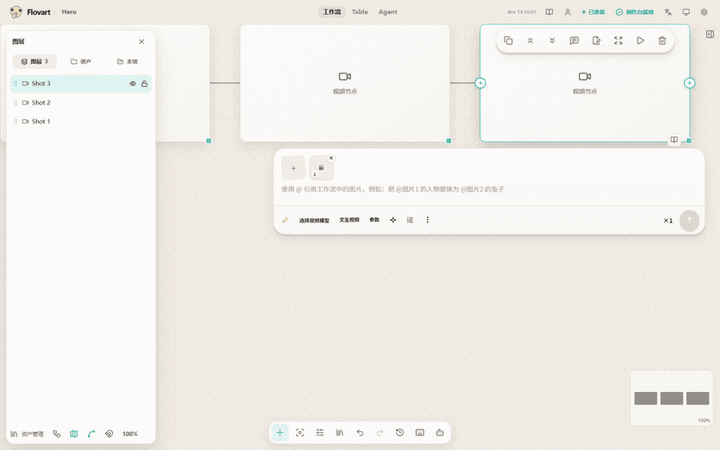
Task: Click the double chevron down icon
Action: 552,41
